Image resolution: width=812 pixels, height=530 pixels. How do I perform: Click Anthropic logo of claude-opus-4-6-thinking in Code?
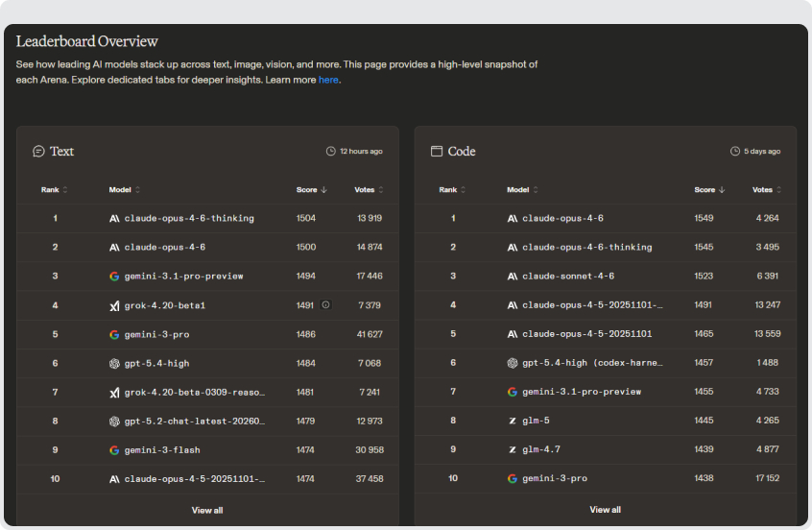point(513,248)
